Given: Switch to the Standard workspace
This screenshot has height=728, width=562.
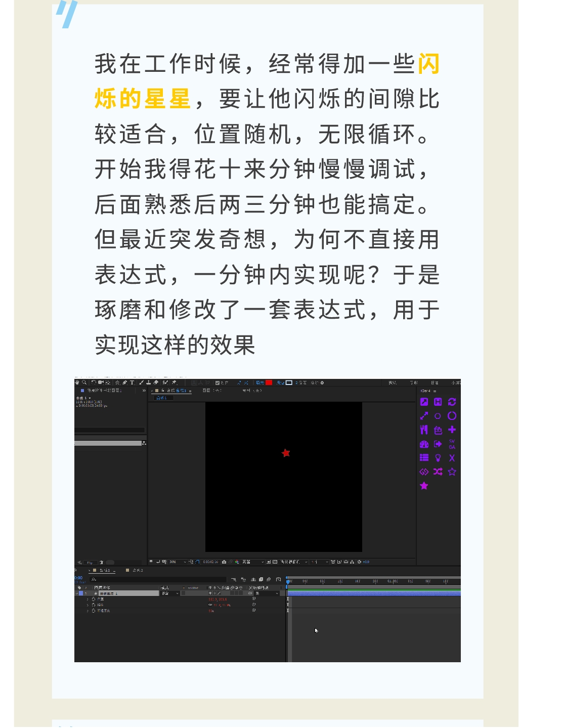Looking at the screenshot, I should (x=434, y=383).
